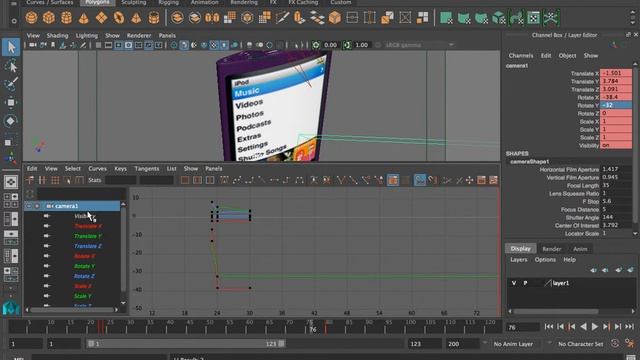Toggle the viewport grid display icon

(x=98, y=45)
